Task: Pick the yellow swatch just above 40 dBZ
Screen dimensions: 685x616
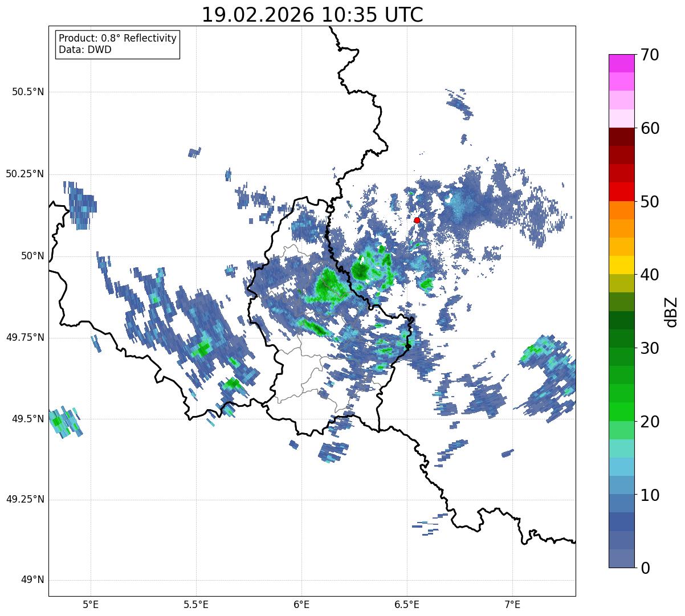Action: (621, 266)
